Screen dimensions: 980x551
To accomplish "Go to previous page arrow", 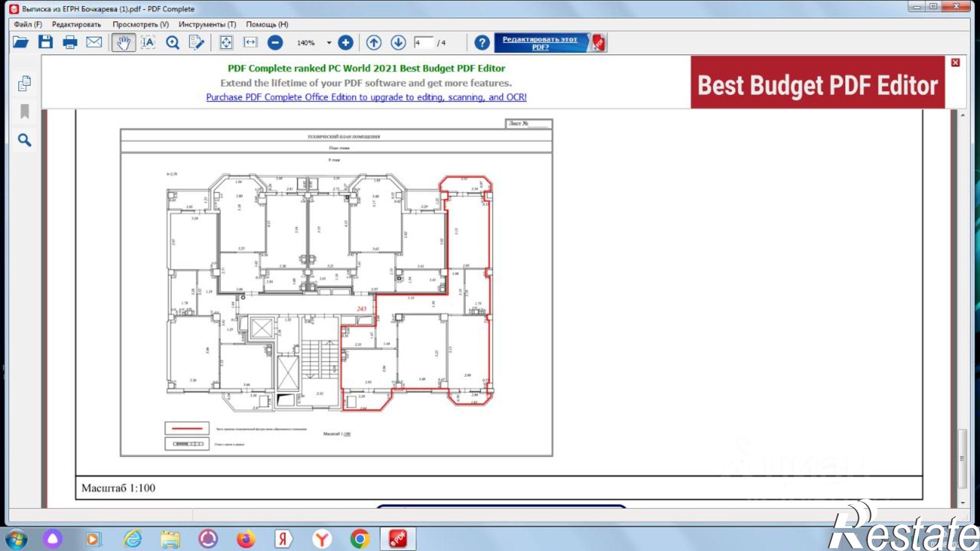I will pos(373,43).
